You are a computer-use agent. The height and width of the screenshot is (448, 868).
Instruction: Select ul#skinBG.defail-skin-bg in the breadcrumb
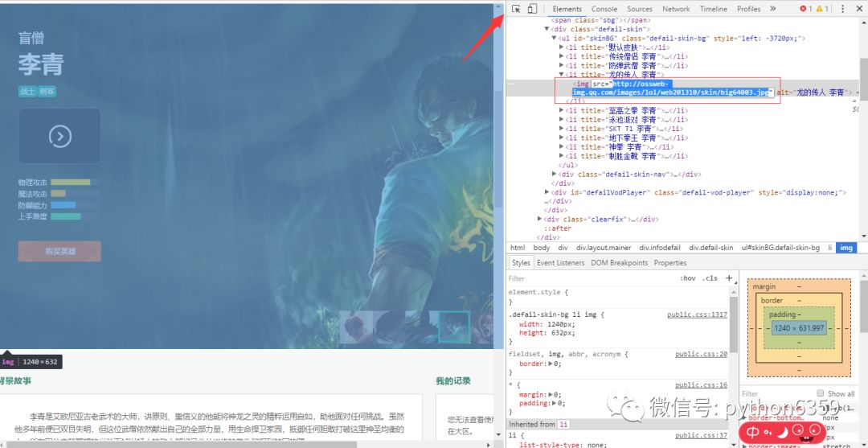780,248
